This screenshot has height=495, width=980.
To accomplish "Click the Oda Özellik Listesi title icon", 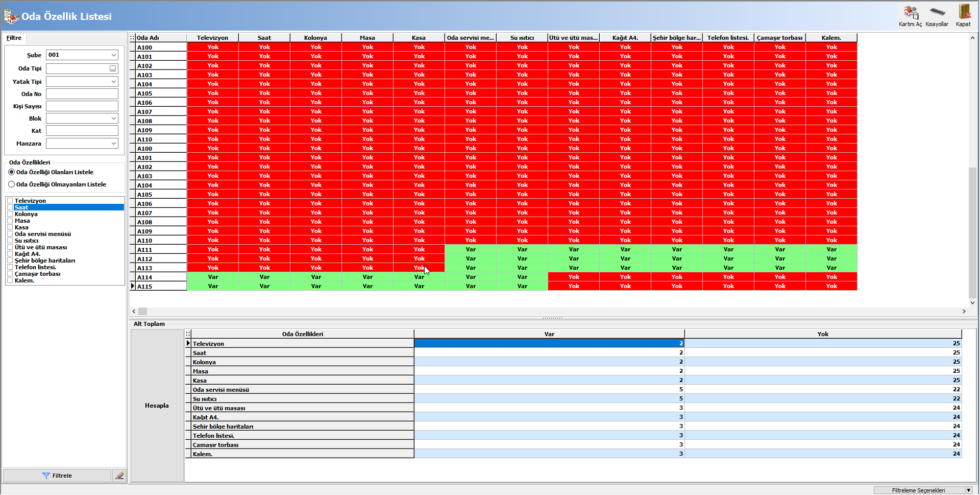I will 11,16.
